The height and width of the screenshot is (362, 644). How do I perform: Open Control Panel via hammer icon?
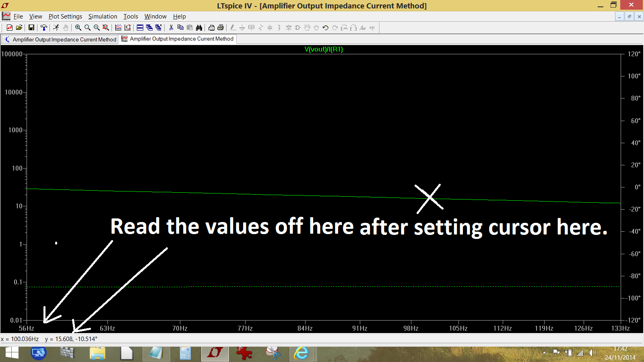[43, 27]
